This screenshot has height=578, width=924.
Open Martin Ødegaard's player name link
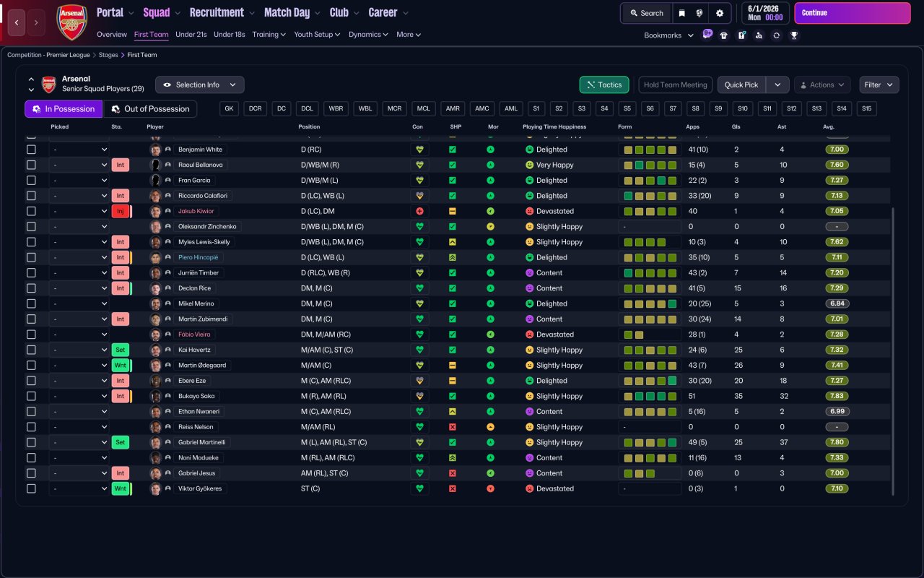201,366
